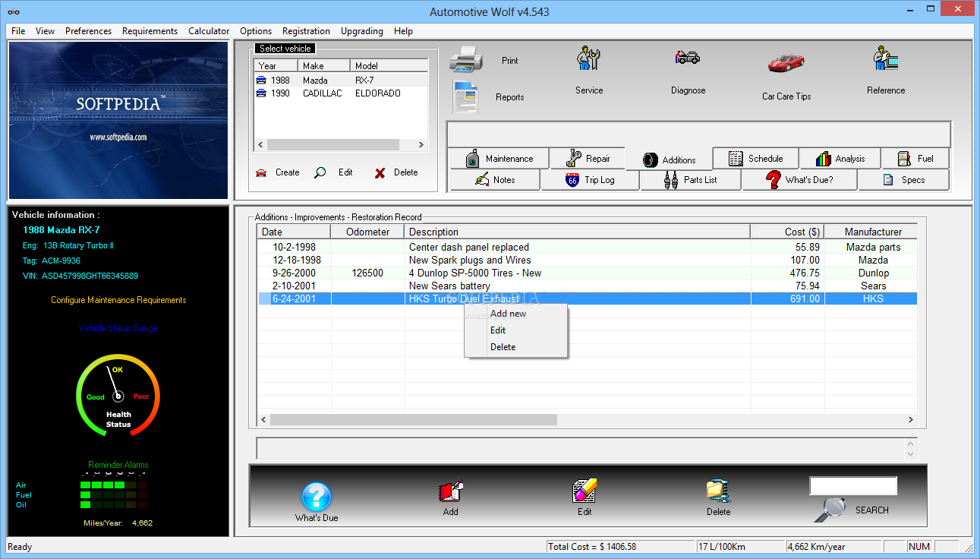This screenshot has width=980, height=559.
Task: Choose Delete from the context menu
Action: click(515, 347)
